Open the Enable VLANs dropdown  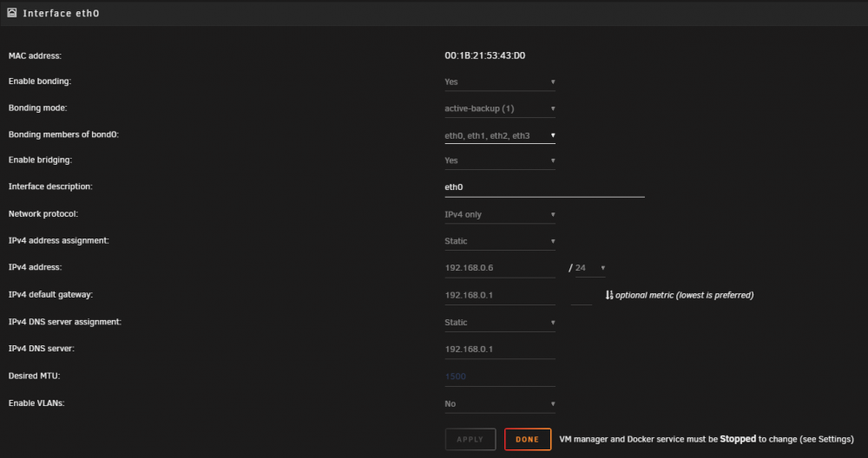[499, 404]
